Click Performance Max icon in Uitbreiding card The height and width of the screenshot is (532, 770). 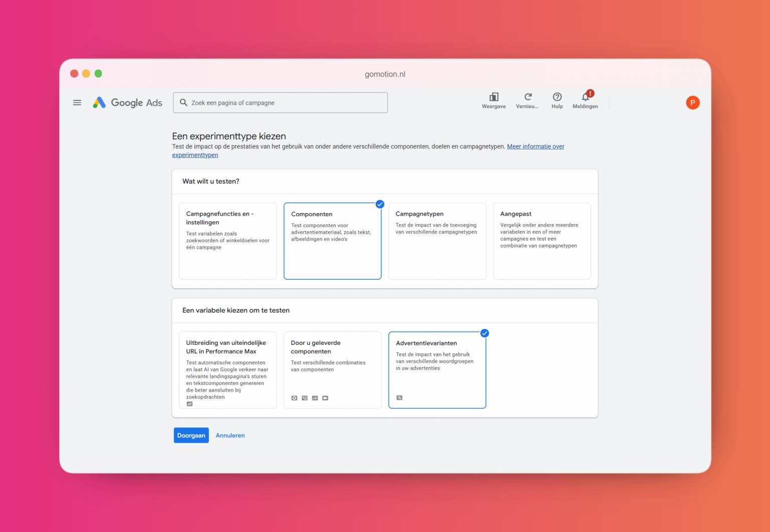[189, 404]
